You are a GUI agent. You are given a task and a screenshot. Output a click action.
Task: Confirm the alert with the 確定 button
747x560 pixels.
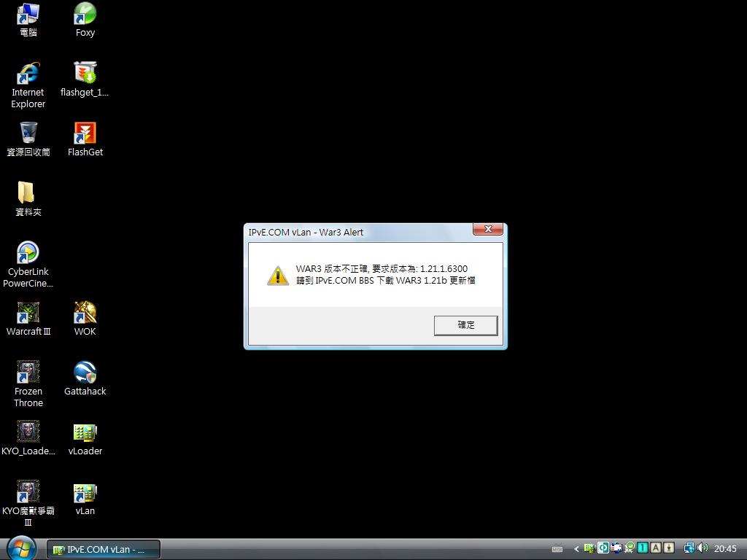point(465,325)
